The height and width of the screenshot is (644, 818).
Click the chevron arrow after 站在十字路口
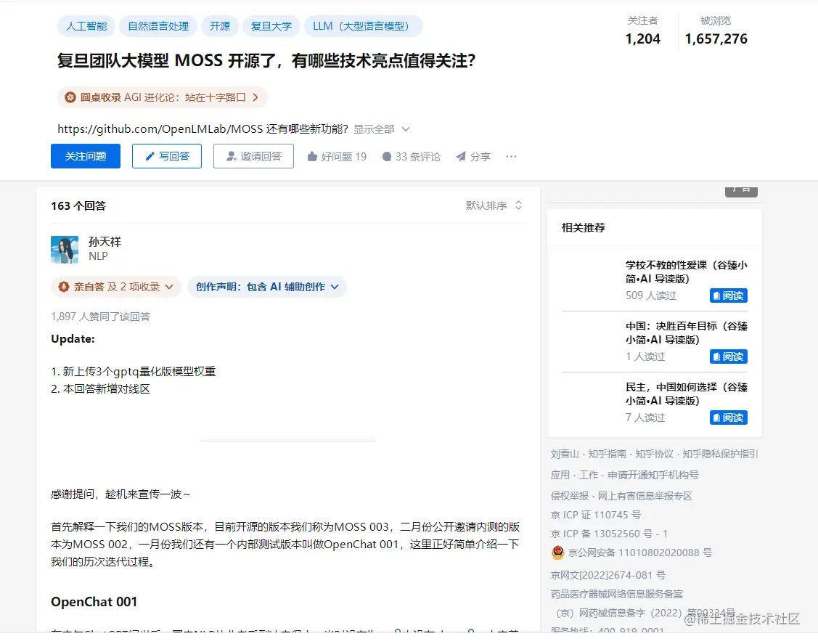tap(255, 97)
